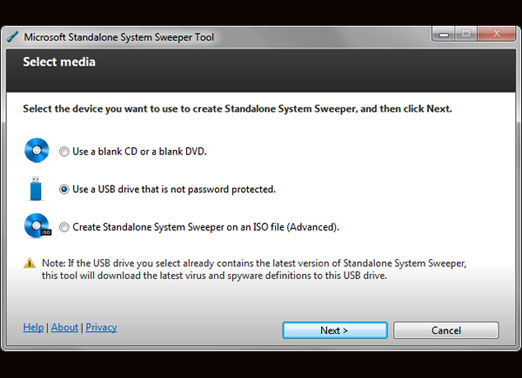The image size is (522, 378).
Task: Click the disabled maximize window button
Action: click(466, 34)
